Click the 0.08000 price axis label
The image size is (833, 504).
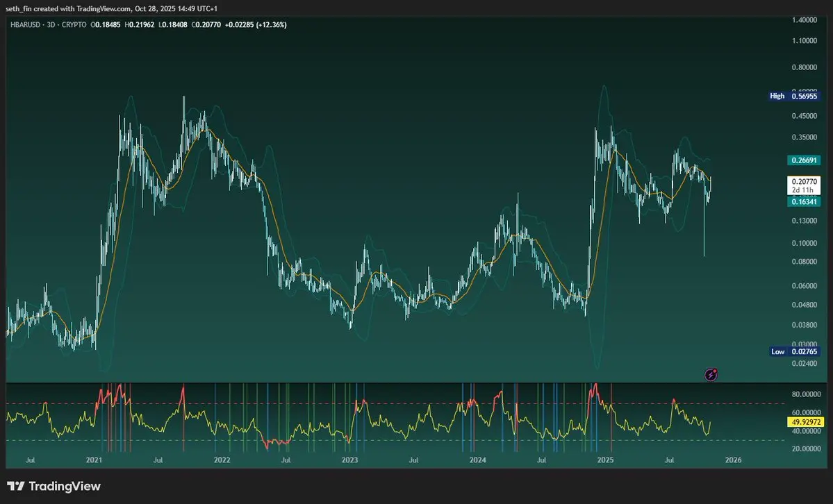pyautogui.click(x=805, y=262)
